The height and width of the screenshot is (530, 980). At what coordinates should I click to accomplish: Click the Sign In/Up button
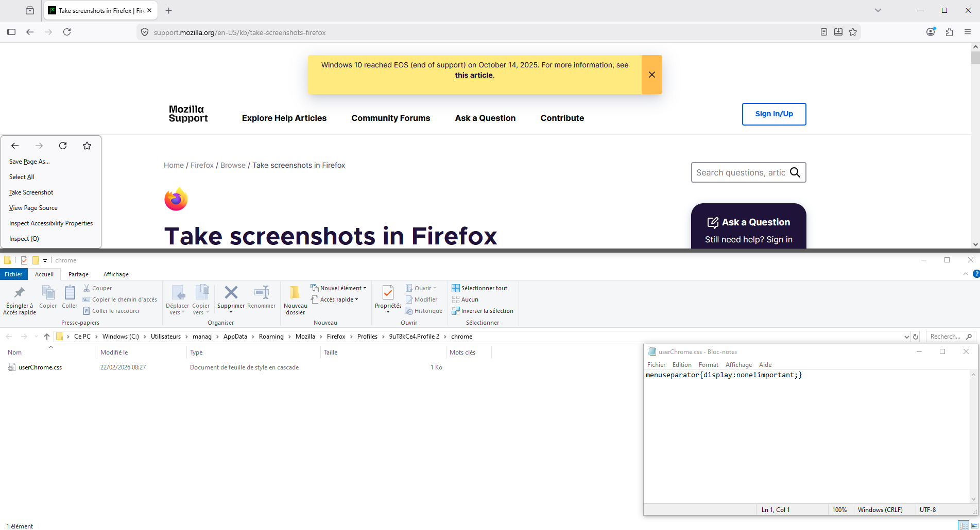click(773, 114)
